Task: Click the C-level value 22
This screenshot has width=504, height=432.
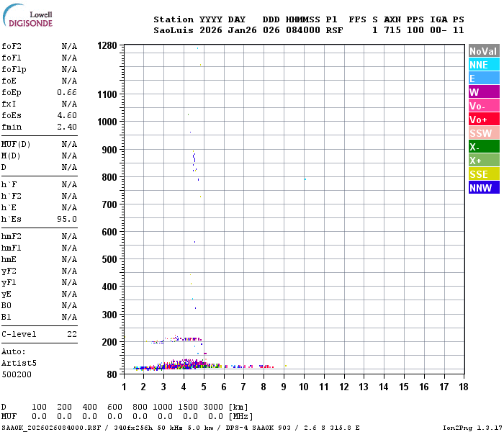Action: click(72, 334)
